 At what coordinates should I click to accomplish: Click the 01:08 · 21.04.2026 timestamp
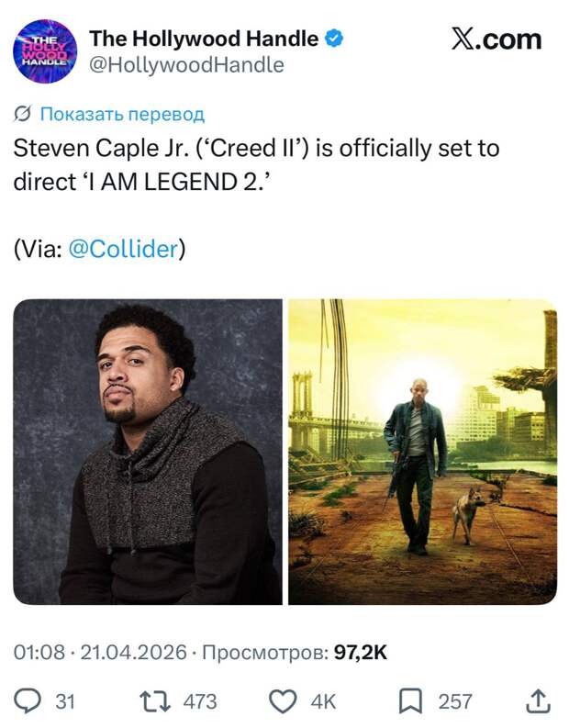point(98,652)
